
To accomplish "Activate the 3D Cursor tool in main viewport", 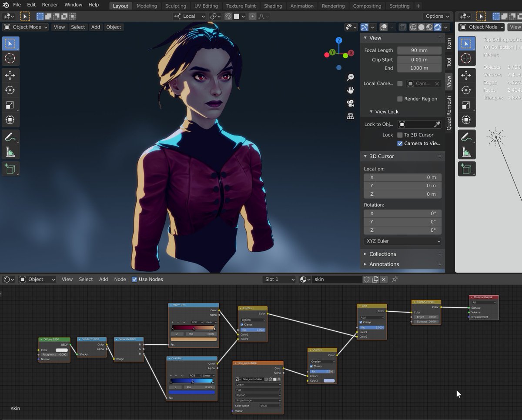I will point(10,58).
